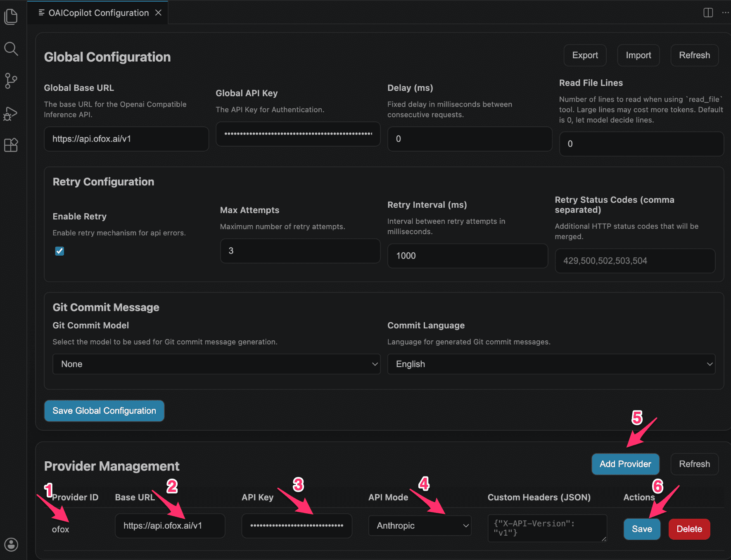
Task: Open the Accounts menu icon
Action: point(11,544)
